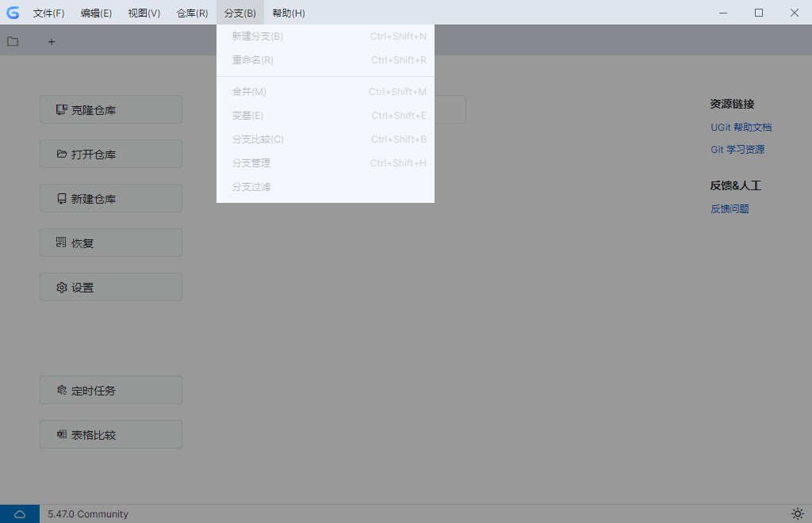Click the open-folder icon beside 打开仓库
The height and width of the screenshot is (523, 812).
coord(62,155)
